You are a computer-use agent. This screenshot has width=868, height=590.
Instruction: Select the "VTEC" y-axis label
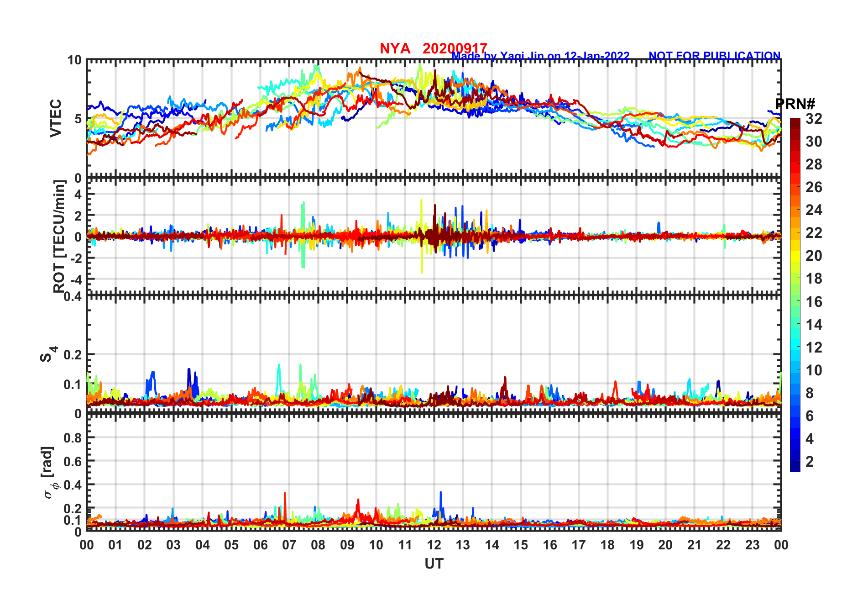[x=55, y=118]
